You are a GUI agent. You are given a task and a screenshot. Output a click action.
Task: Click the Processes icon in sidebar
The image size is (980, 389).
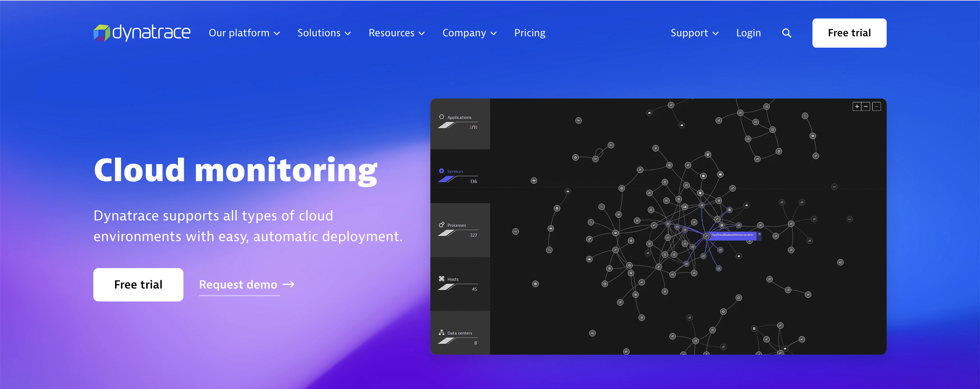click(441, 225)
